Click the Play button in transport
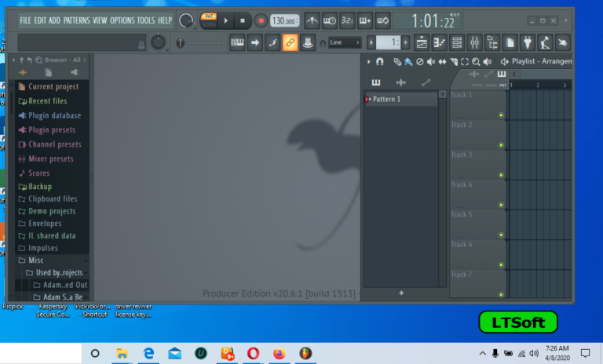This screenshot has height=364, width=603. click(226, 20)
